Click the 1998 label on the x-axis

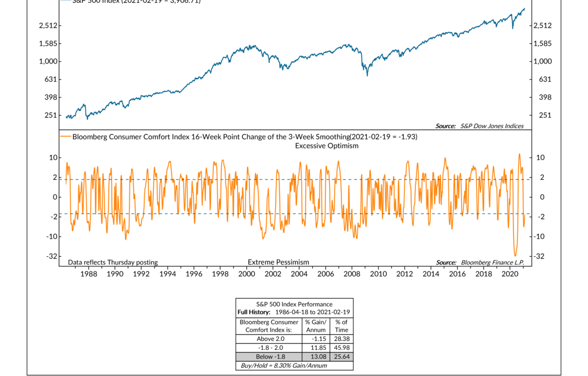(x=220, y=274)
